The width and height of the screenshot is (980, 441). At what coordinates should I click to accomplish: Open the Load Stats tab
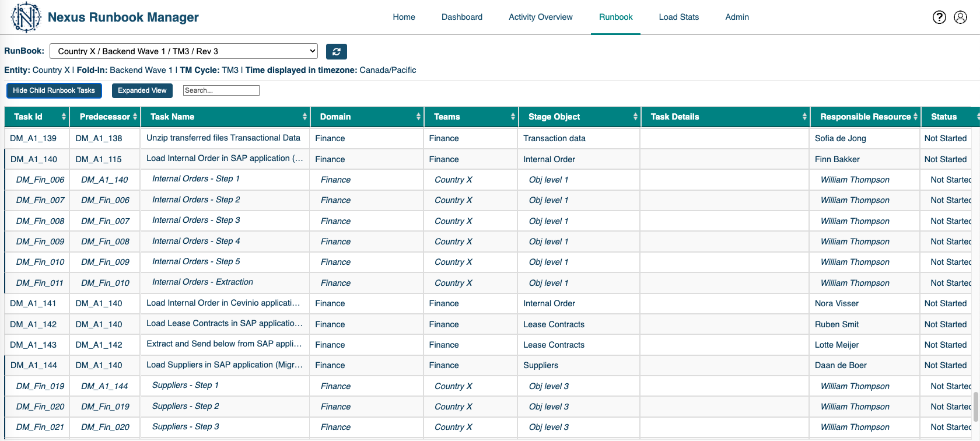[678, 17]
